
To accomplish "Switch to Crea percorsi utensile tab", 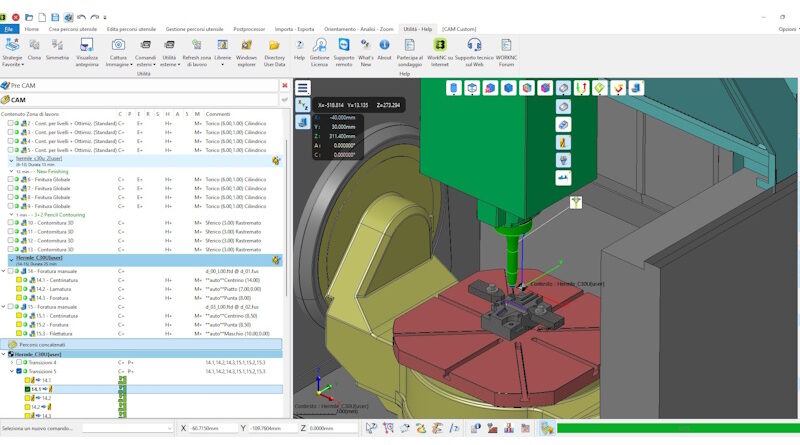I will [72, 29].
